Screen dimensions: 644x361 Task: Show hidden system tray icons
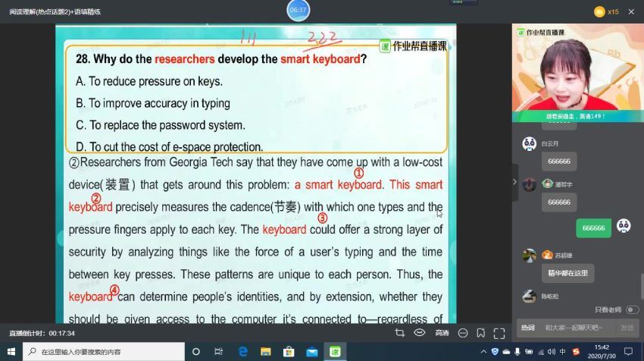click(483, 352)
